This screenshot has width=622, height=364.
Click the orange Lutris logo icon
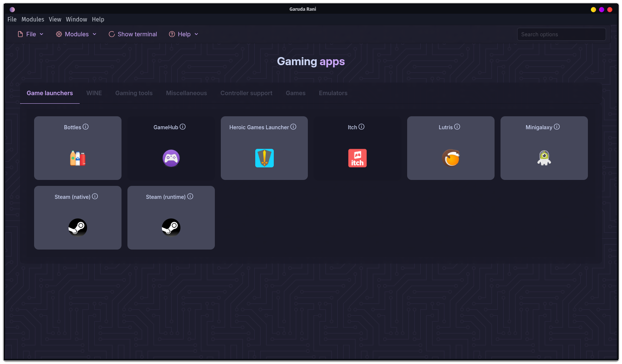pyautogui.click(x=451, y=158)
